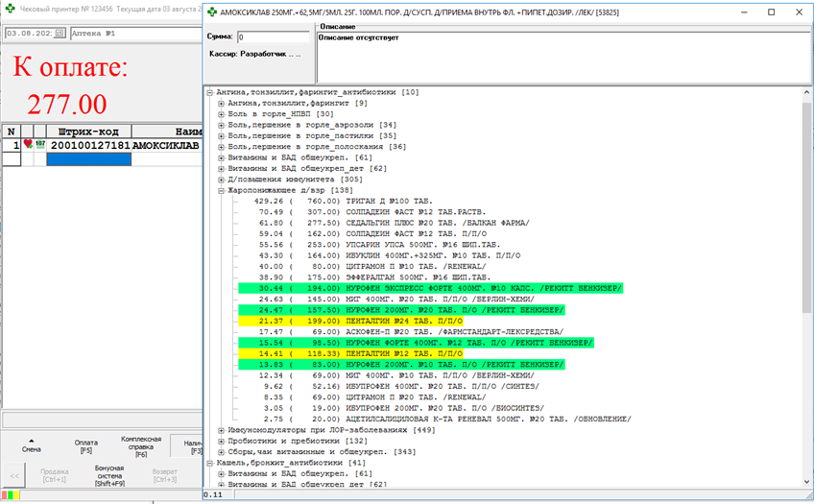Viewport: 814px width, 504px height.
Task: Click the red indicator in the status bar
Action: point(4,495)
